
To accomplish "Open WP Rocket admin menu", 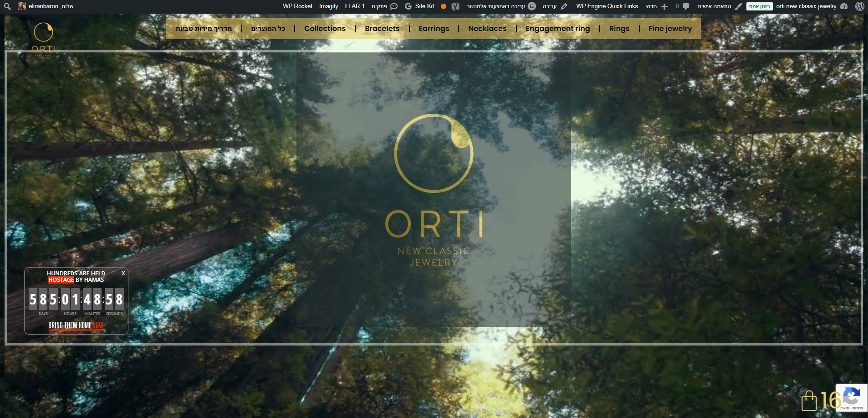I will (x=297, y=6).
